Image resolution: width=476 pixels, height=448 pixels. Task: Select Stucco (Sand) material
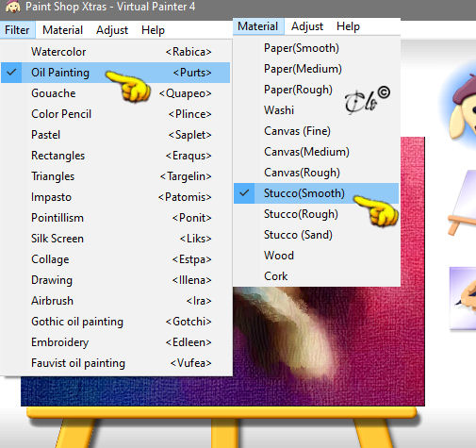(316, 235)
